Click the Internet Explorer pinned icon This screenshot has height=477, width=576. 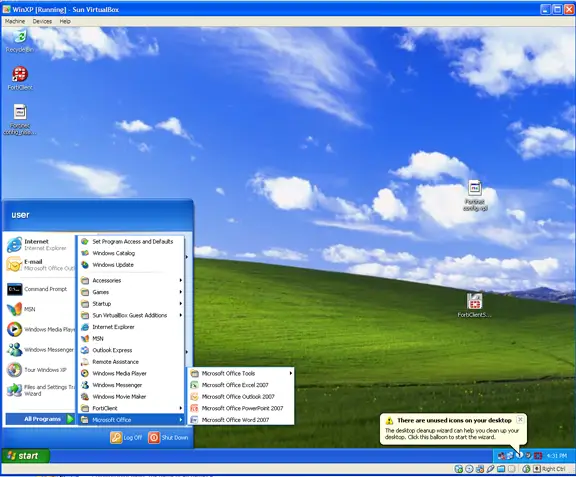40,245
